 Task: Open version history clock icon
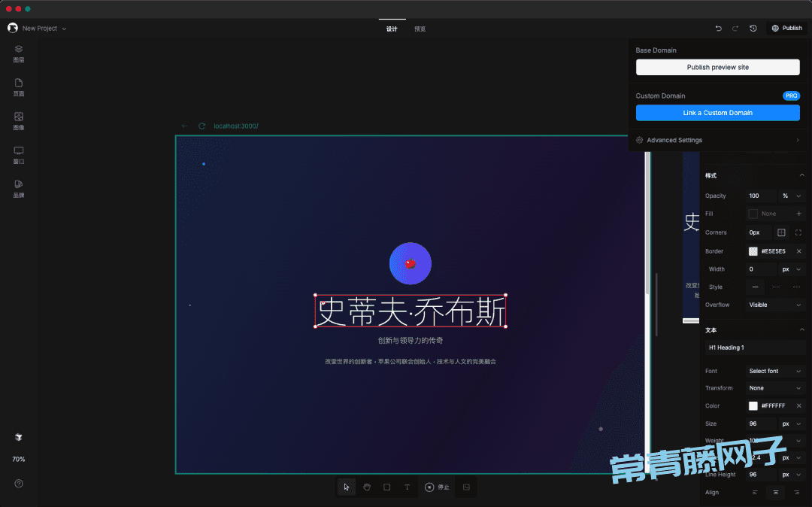753,29
